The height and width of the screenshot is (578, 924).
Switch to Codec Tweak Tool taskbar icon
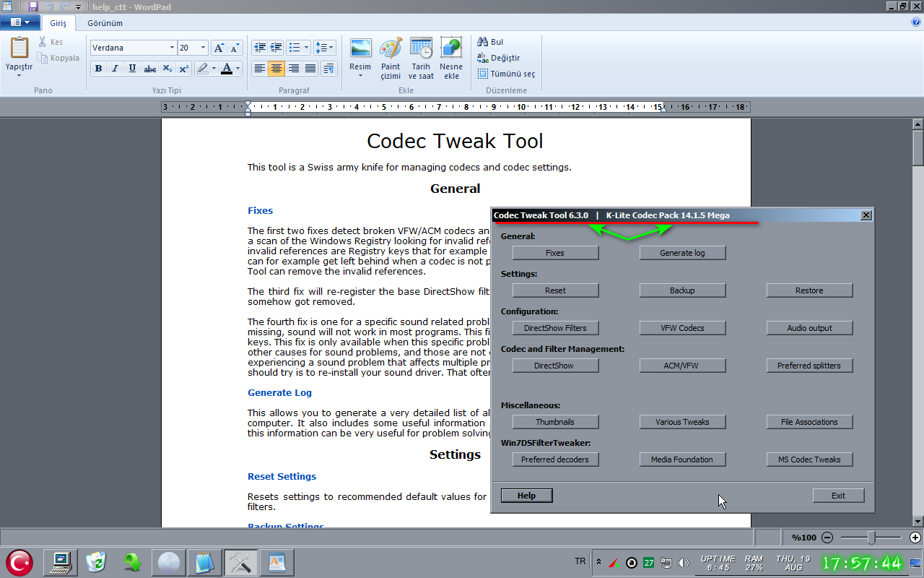pyautogui.click(x=241, y=562)
